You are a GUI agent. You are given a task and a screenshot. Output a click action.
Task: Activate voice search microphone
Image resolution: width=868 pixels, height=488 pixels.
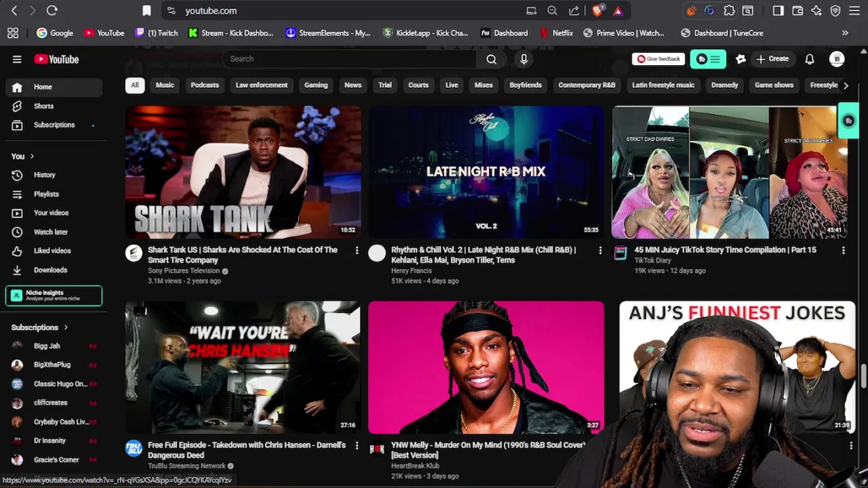(x=524, y=59)
